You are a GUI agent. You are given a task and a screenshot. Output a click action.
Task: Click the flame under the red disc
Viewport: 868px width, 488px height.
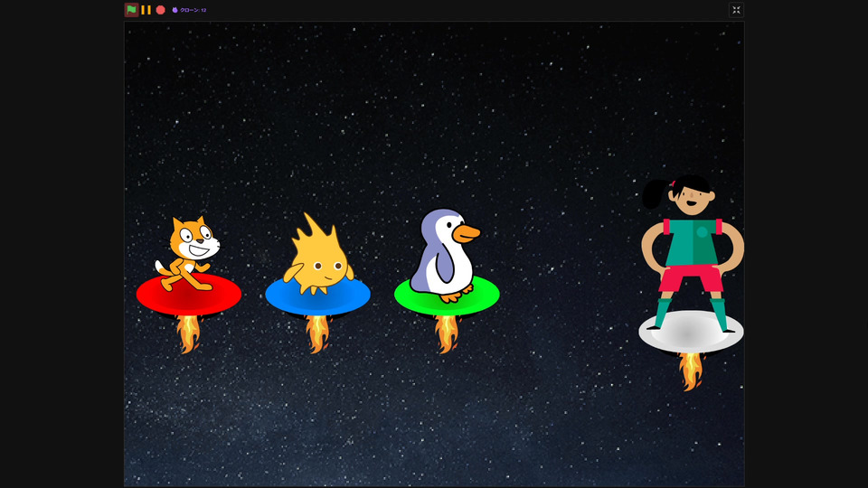pos(188,334)
